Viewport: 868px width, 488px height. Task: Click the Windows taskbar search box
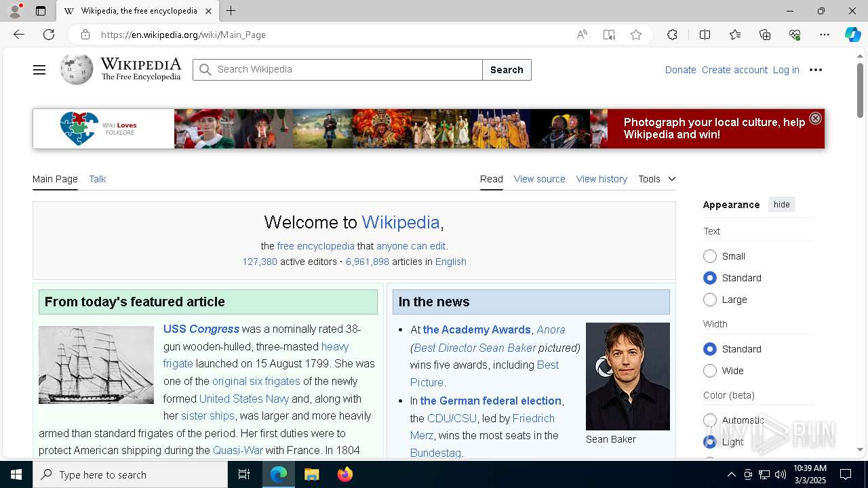pos(130,474)
